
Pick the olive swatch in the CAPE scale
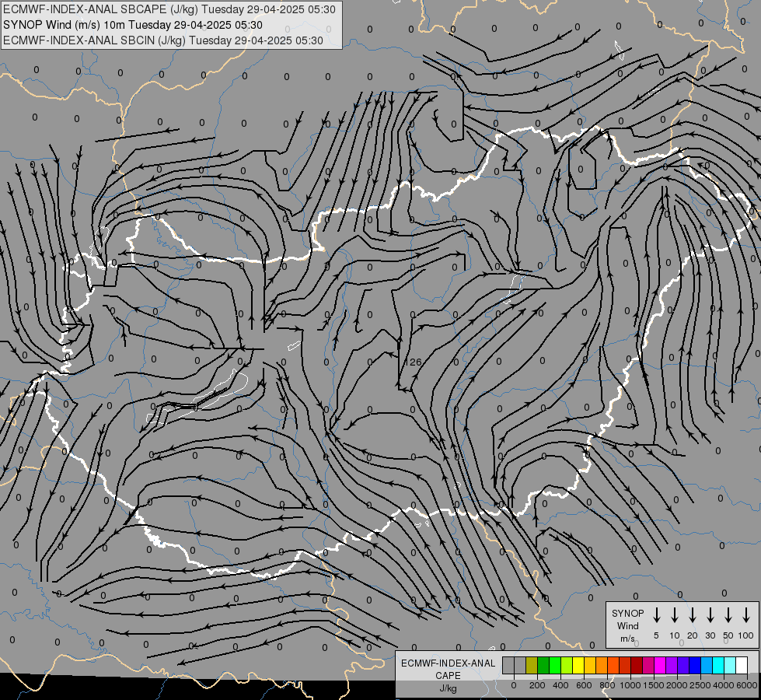click(x=532, y=665)
